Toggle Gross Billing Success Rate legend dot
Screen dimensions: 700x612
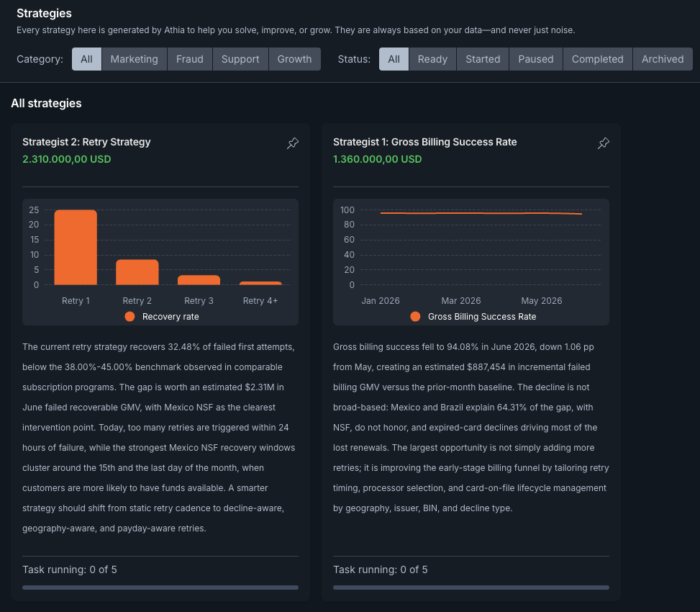(x=415, y=316)
